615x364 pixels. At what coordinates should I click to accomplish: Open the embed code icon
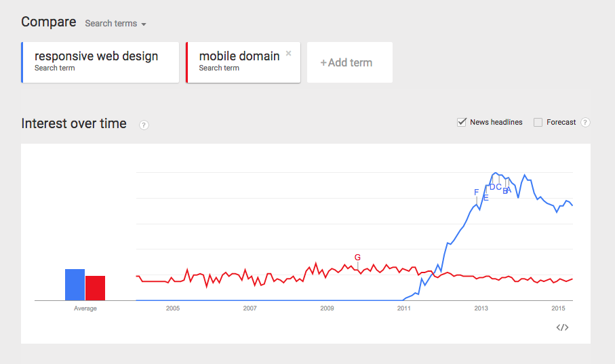tap(562, 327)
